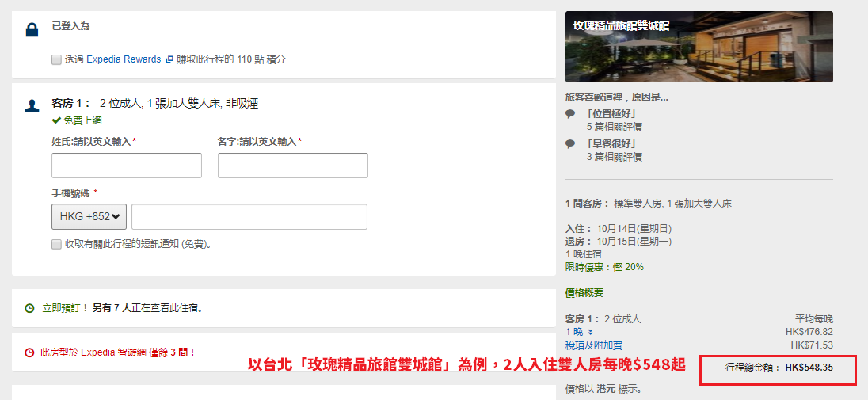Click the 3 篇相關評價 text

tap(615, 157)
